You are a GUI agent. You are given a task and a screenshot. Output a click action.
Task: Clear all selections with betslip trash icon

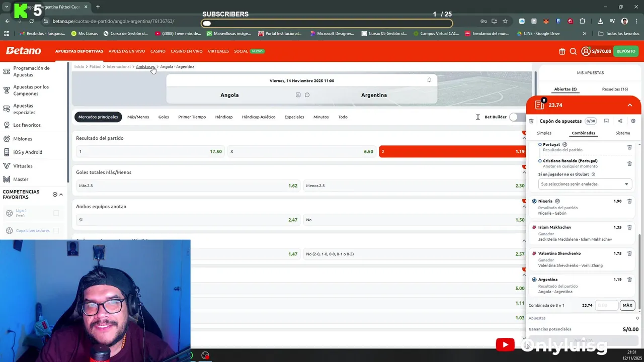coord(531,121)
